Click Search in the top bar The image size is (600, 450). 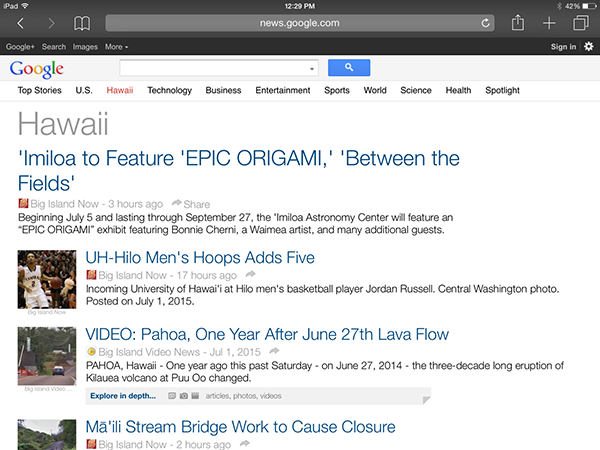[x=54, y=47]
